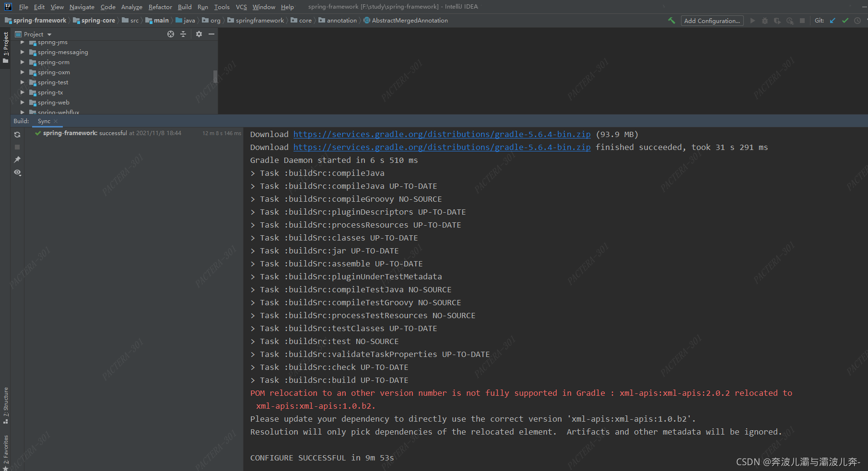Click the Reload Gradle sync icon
The image size is (868, 471).
click(x=17, y=135)
